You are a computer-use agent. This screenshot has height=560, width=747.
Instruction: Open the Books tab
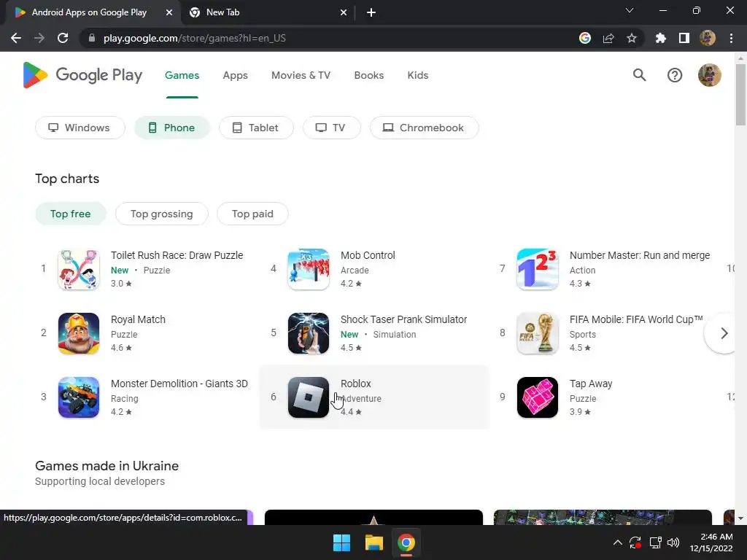(368, 75)
